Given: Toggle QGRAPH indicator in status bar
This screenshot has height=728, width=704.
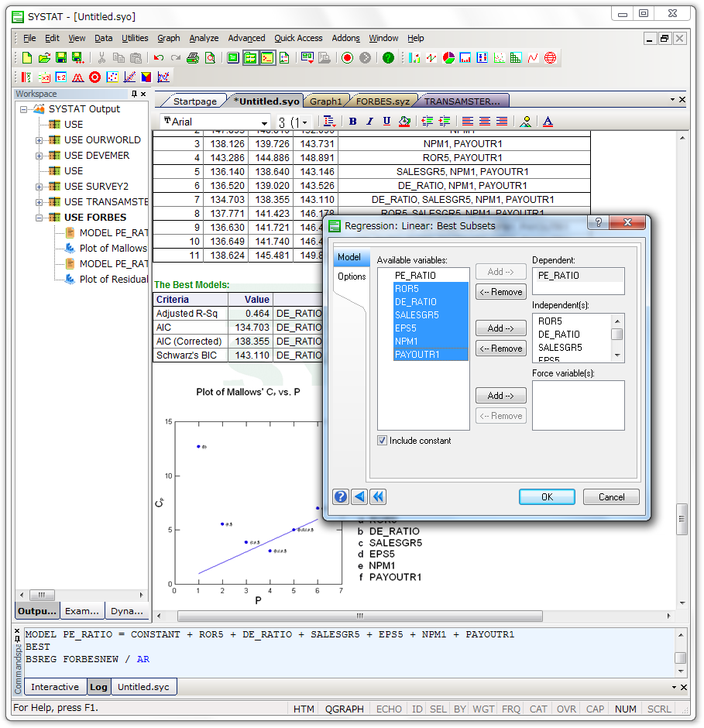Looking at the screenshot, I should [x=344, y=709].
